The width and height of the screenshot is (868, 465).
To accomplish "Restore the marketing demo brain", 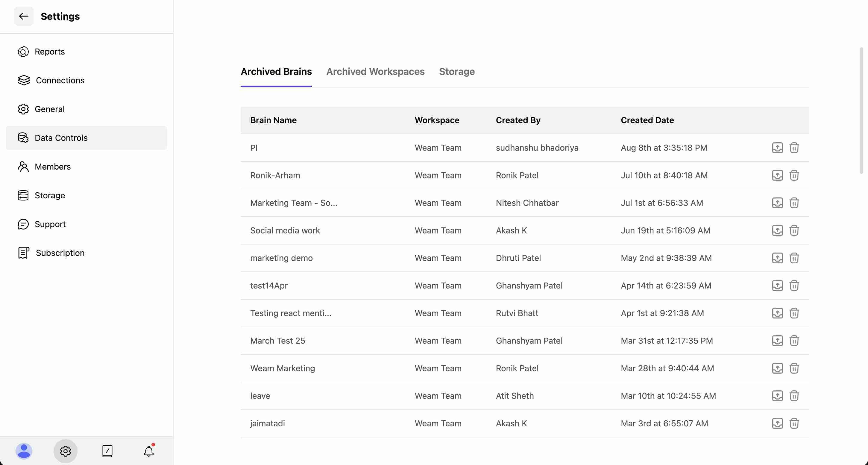I will [777, 258].
